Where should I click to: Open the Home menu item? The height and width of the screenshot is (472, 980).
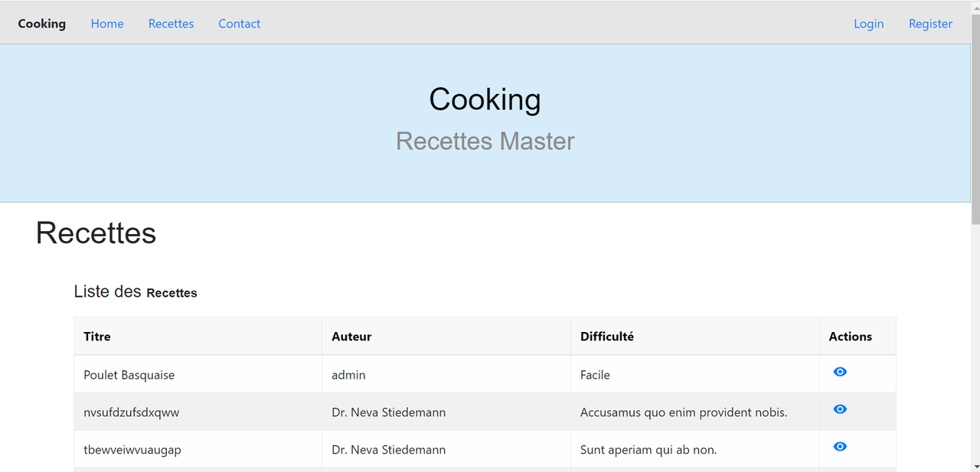[x=107, y=24]
